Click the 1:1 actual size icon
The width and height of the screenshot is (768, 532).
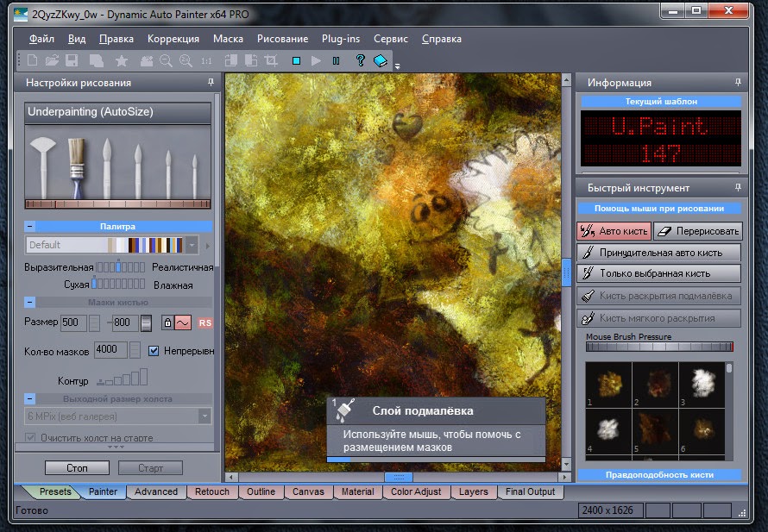(x=206, y=60)
